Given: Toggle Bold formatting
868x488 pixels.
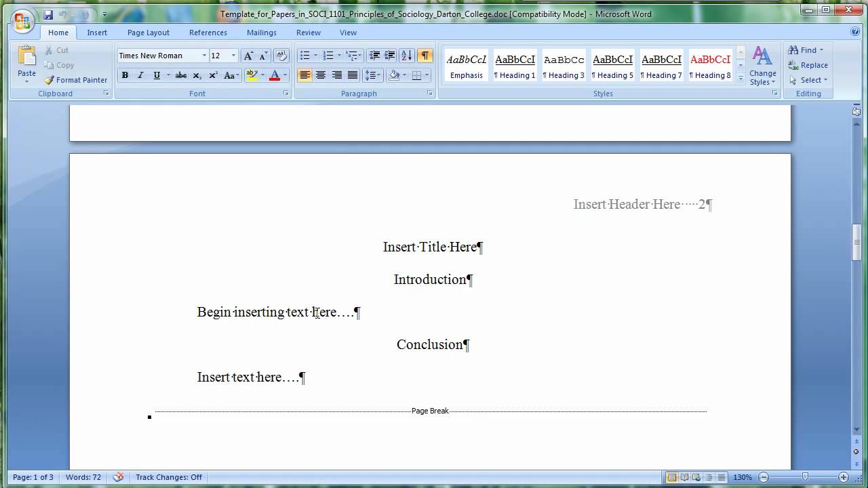Looking at the screenshot, I should (x=125, y=75).
